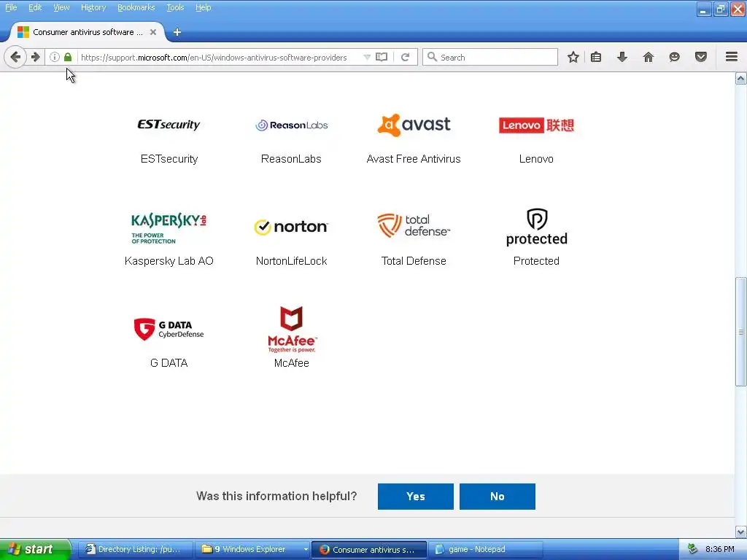Click the system tray network icon
The height and width of the screenshot is (560, 747).
(692, 549)
